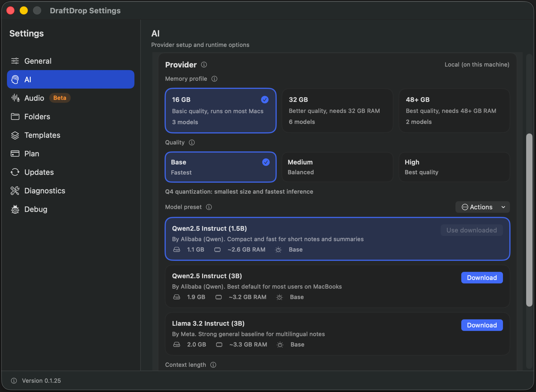Open the Actions dropdown
Image resolution: width=536 pixels, height=392 pixels.
click(x=482, y=207)
